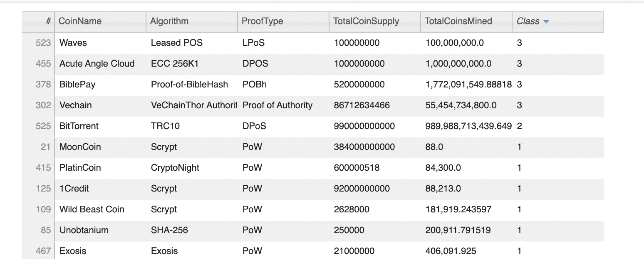Select the 1Credit coin name cell
644x274 pixels.
tap(100, 189)
